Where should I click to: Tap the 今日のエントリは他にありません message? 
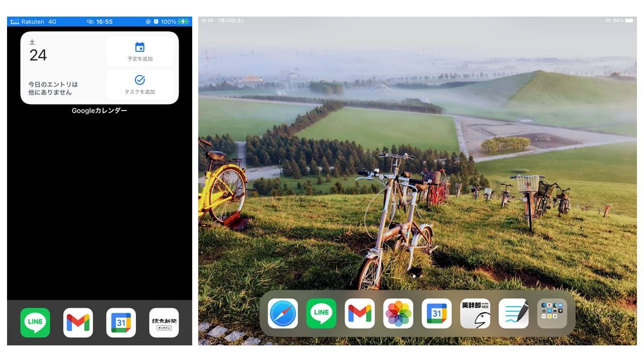(x=53, y=88)
